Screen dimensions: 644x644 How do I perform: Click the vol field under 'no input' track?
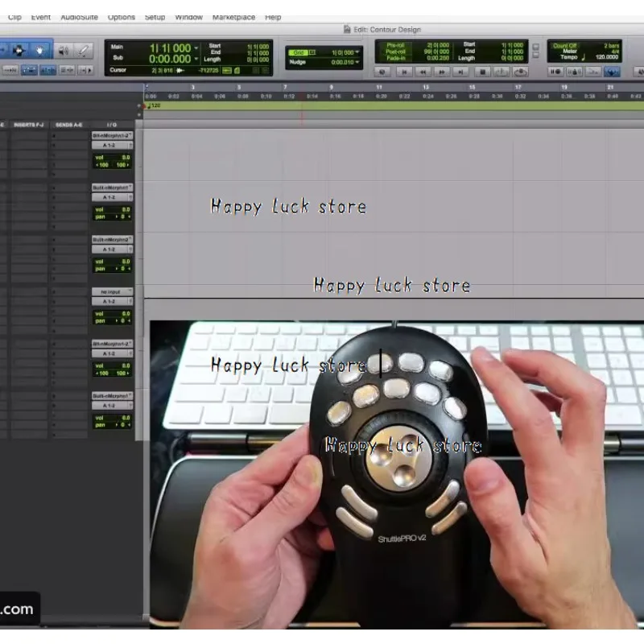112,314
